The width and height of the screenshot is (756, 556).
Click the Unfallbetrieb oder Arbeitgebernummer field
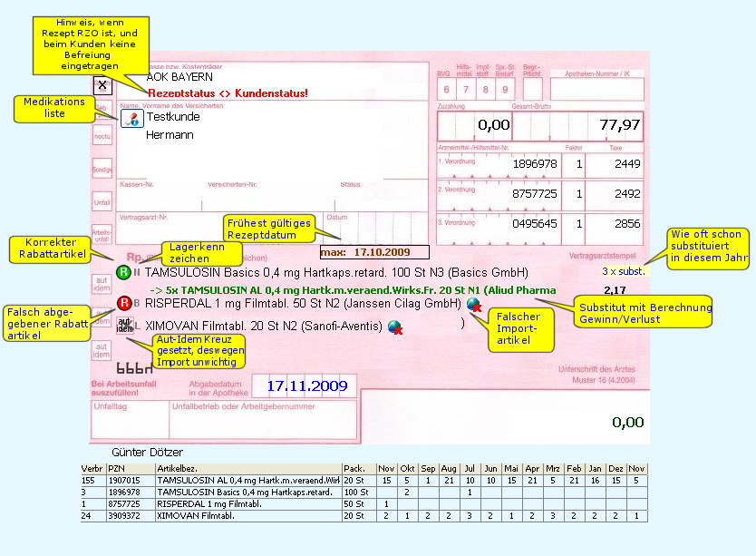coord(263,419)
